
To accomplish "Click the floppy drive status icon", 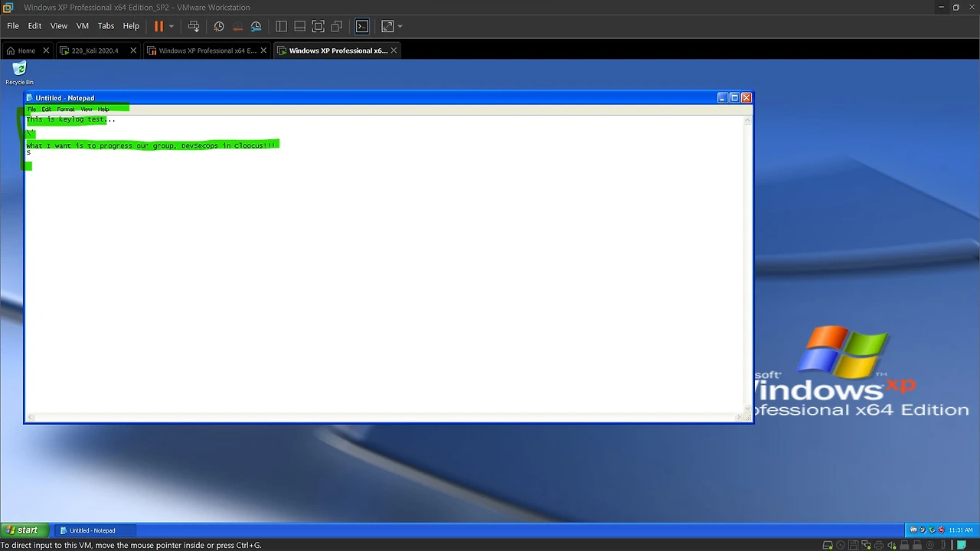I will coord(854,546).
